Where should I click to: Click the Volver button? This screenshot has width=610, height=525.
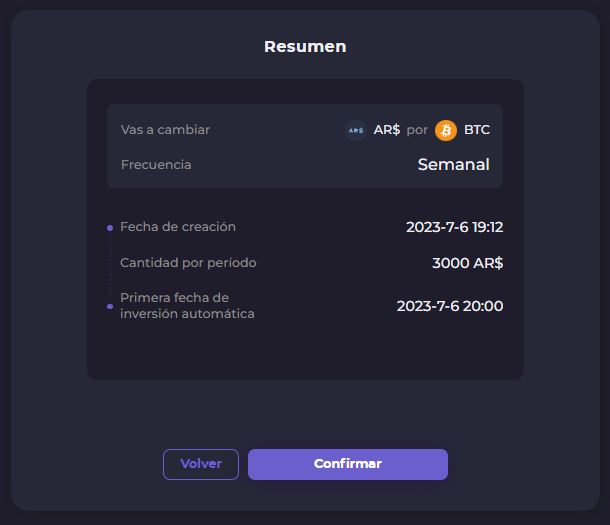[x=201, y=464]
